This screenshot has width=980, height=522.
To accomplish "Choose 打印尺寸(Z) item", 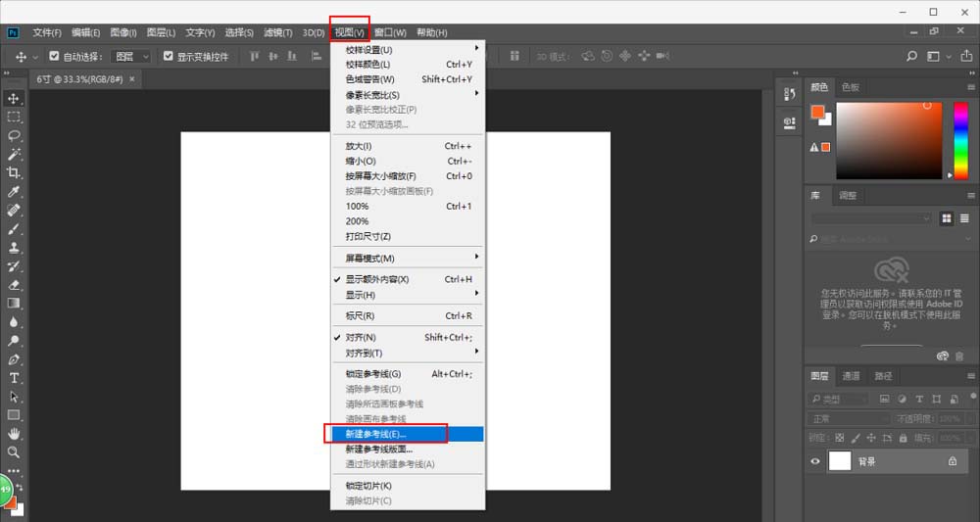I will 408,236.
